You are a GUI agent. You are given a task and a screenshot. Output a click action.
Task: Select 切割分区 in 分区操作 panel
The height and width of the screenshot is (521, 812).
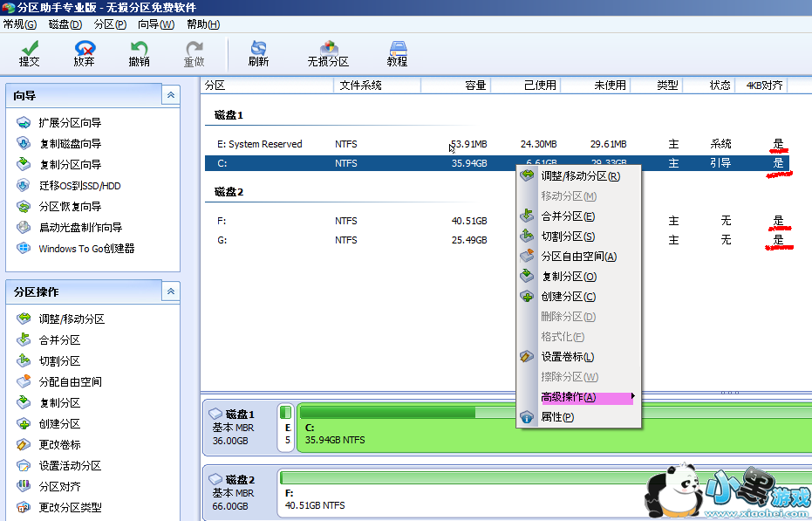[49, 360]
